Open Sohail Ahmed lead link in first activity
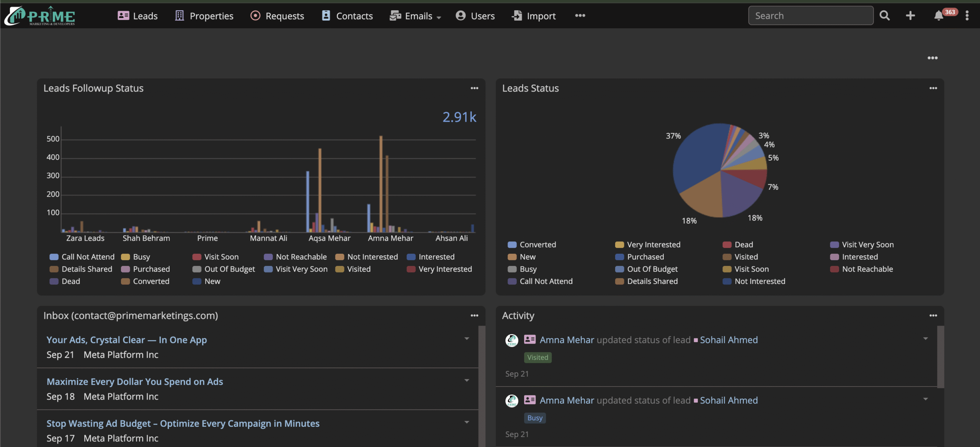980x447 pixels. [x=728, y=340]
